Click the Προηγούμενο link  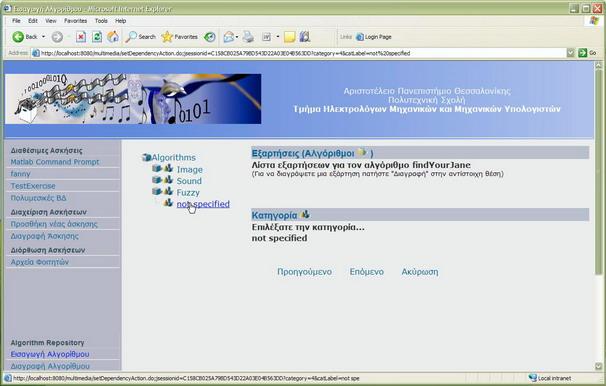tap(305, 272)
